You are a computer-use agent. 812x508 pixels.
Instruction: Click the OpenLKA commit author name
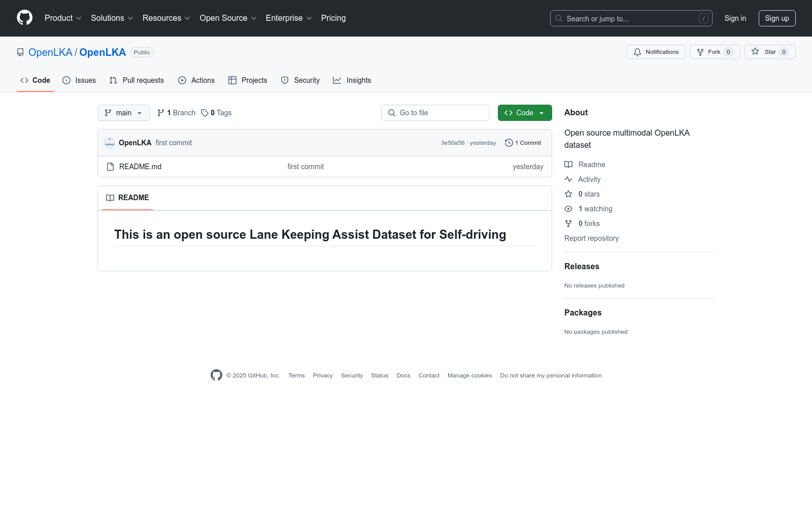(135, 143)
